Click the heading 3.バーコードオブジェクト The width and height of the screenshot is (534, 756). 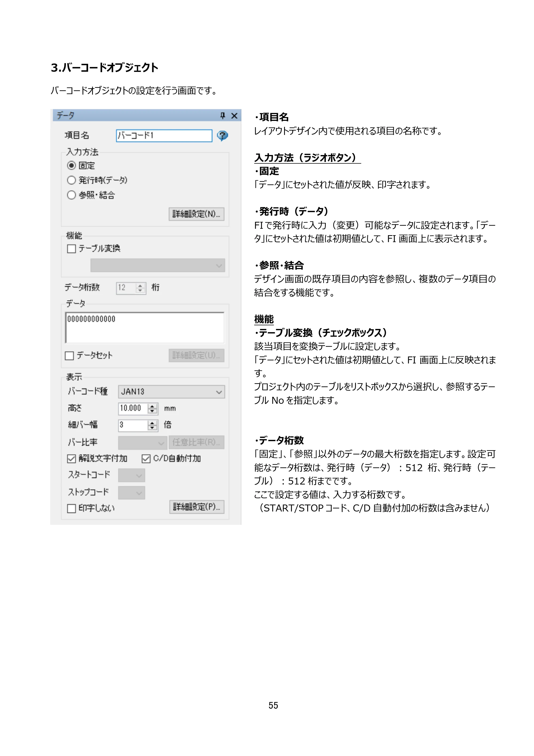[x=104, y=68]
